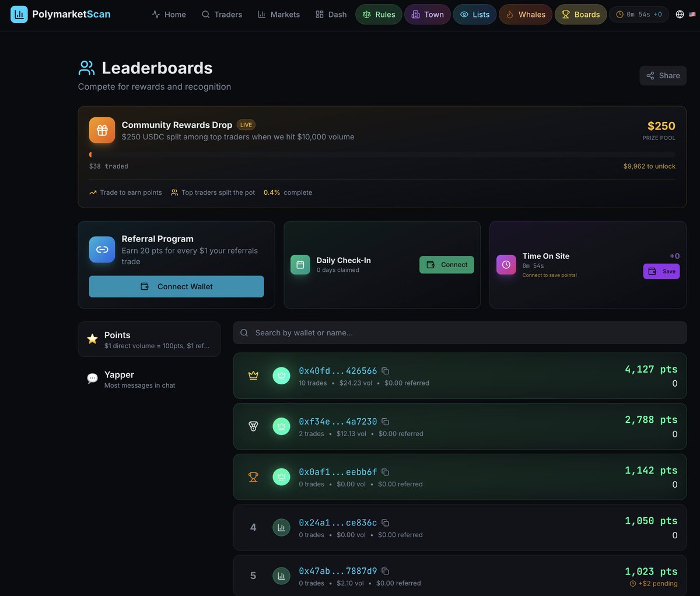Open the Home nav item
The image size is (700, 596).
169,15
